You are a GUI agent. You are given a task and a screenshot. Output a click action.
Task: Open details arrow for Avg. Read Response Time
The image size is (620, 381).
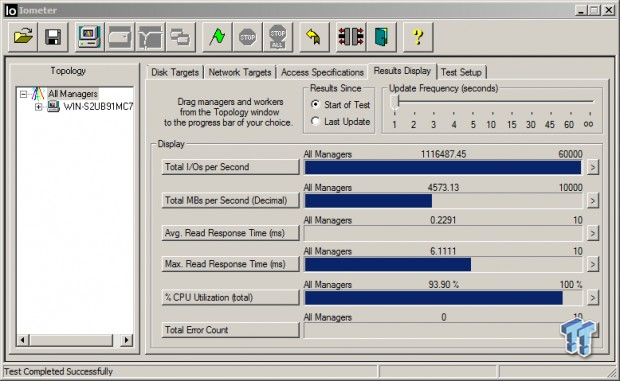click(592, 233)
